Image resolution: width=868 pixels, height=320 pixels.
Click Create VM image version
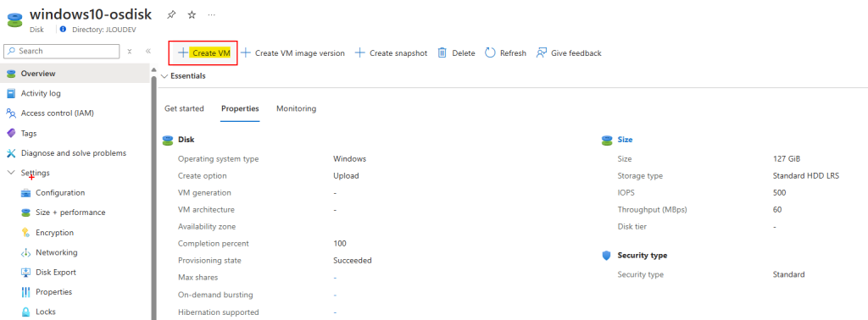[292, 53]
